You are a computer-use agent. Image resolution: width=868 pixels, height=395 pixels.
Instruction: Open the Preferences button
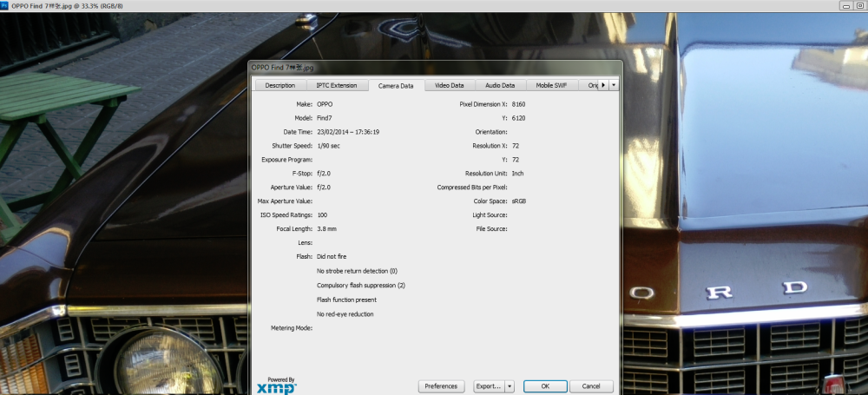[441, 386]
